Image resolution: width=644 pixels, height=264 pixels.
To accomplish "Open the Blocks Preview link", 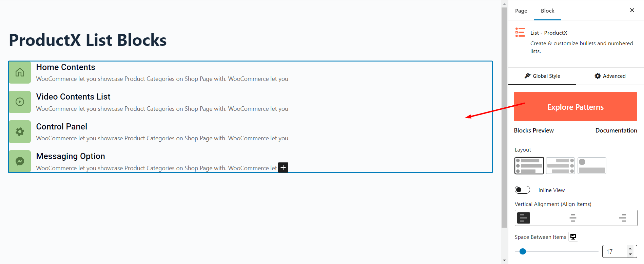I will pyautogui.click(x=534, y=130).
